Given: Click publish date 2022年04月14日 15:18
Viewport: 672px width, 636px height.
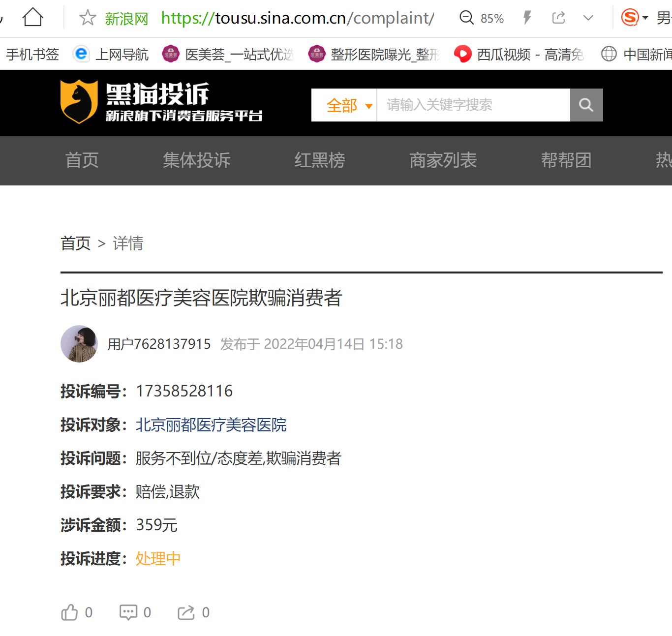Looking at the screenshot, I should [x=334, y=344].
